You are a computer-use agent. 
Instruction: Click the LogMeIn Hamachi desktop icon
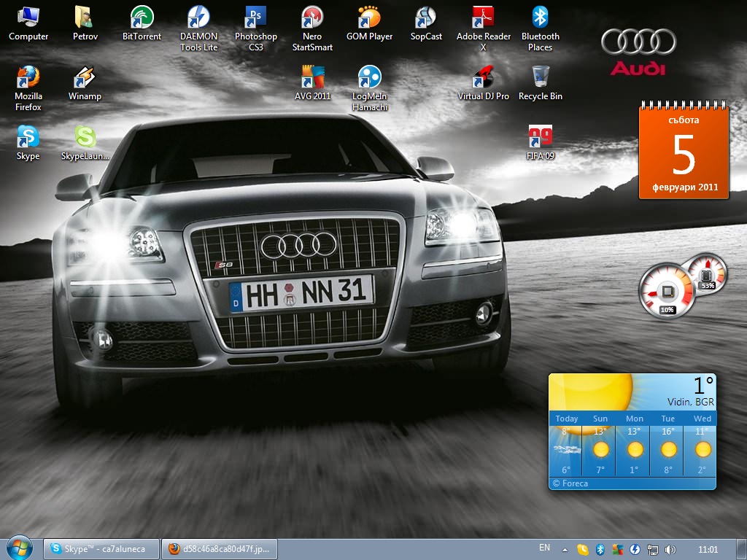(369, 88)
